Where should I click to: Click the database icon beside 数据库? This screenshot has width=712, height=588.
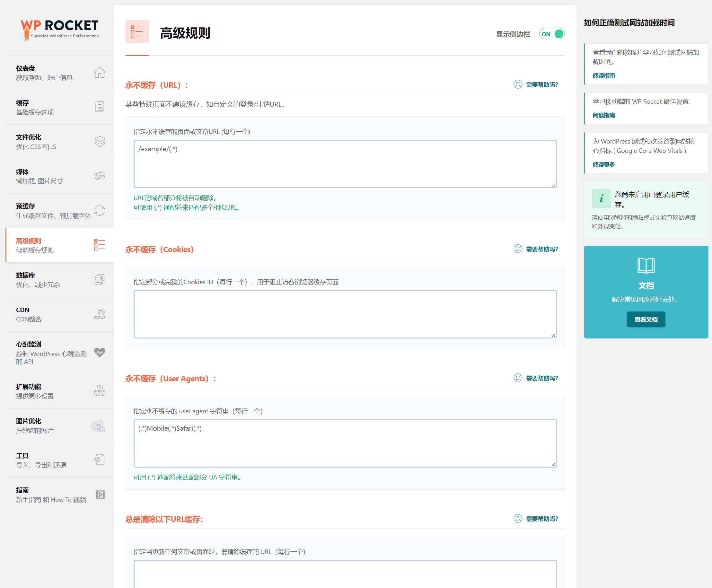pyautogui.click(x=100, y=279)
